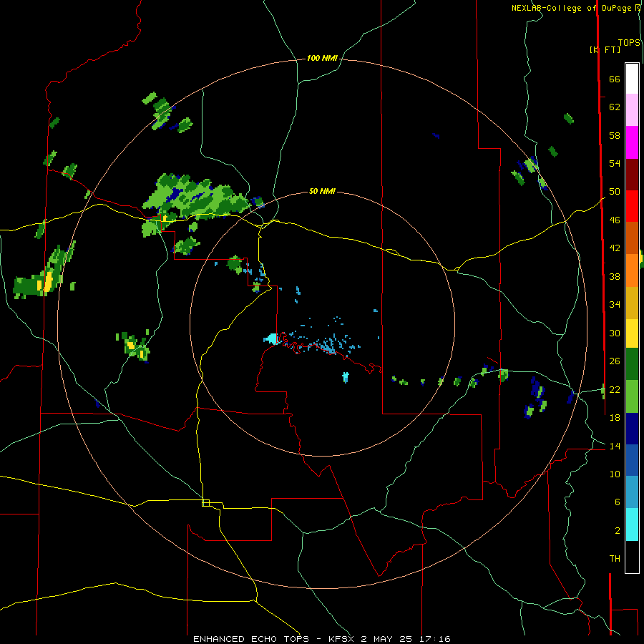Click the large cyan echo at radar center
The image size is (644, 644).
pyautogui.click(x=271, y=339)
